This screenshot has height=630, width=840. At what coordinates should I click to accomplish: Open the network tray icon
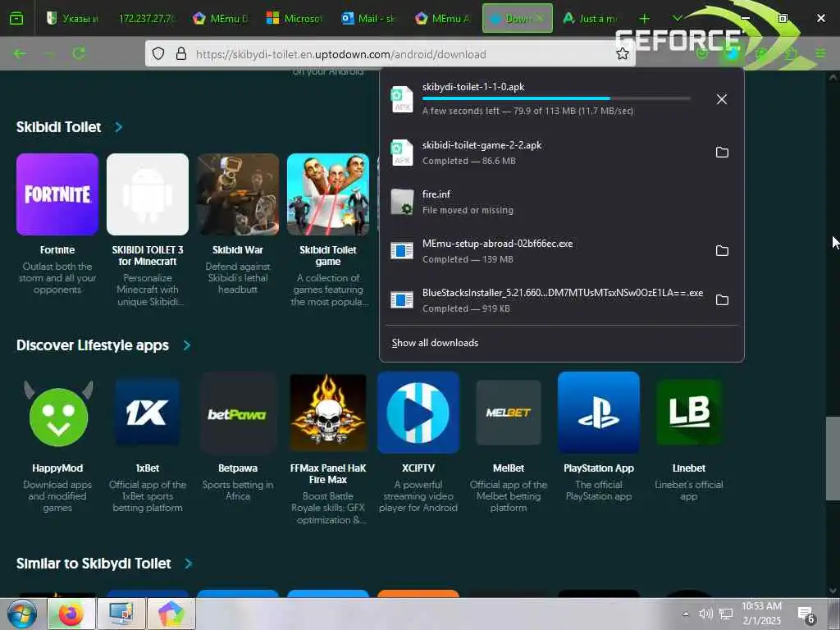click(726, 614)
